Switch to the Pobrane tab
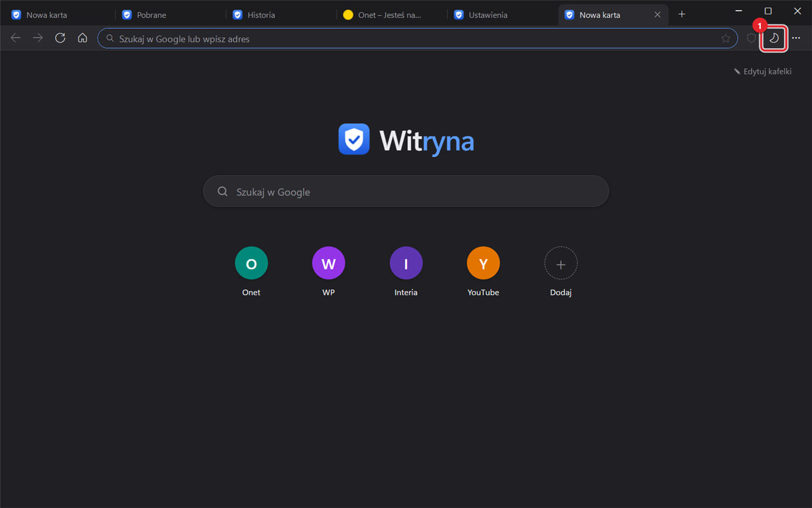 tap(169, 15)
